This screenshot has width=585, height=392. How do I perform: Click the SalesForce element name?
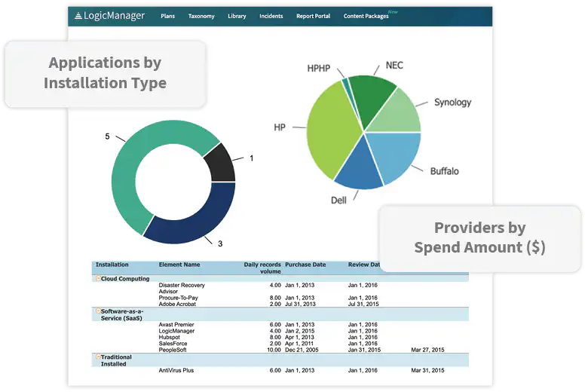pyautogui.click(x=173, y=344)
